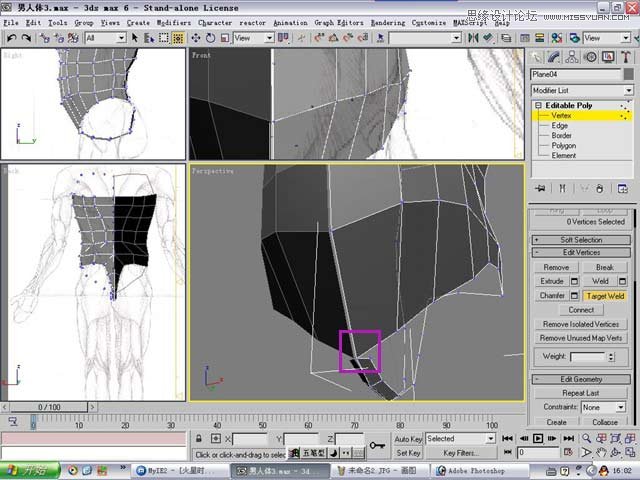
Task: Open the Graph Editors menu
Action: (337, 22)
